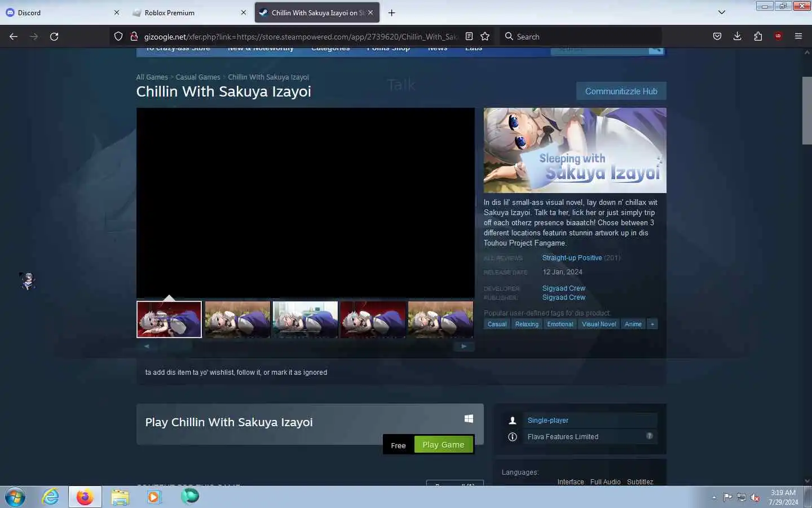Go back with the browser back arrow
This screenshot has width=812, height=508.
click(14, 37)
